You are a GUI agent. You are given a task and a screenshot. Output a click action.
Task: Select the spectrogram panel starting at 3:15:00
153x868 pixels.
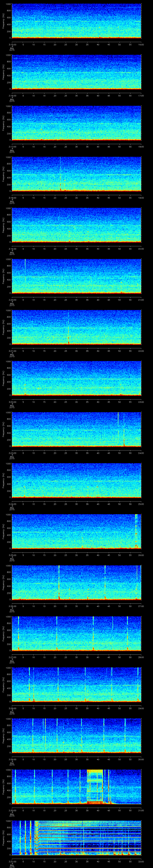coord(76,21)
